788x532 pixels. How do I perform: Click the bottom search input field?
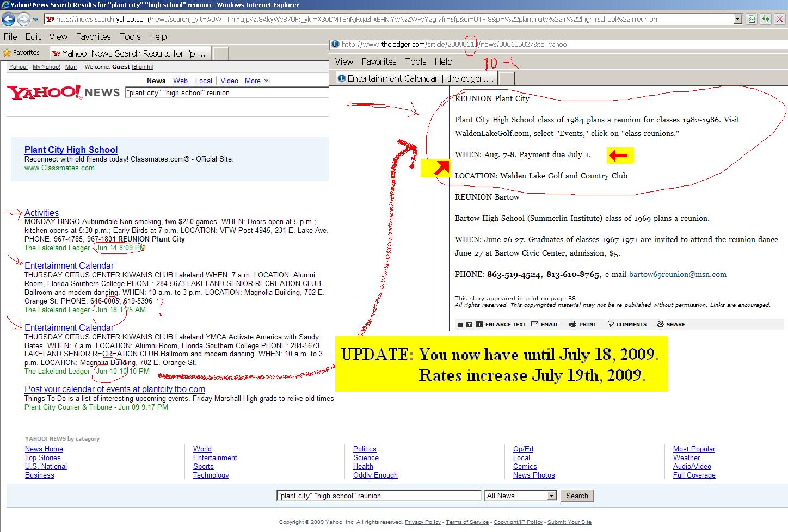pyautogui.click(x=379, y=496)
